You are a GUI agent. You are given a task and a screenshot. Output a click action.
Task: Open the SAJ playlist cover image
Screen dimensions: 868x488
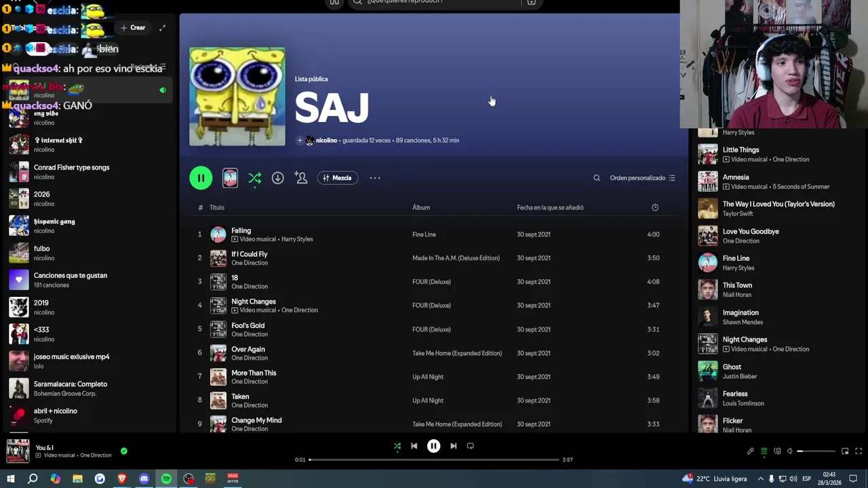[237, 96]
